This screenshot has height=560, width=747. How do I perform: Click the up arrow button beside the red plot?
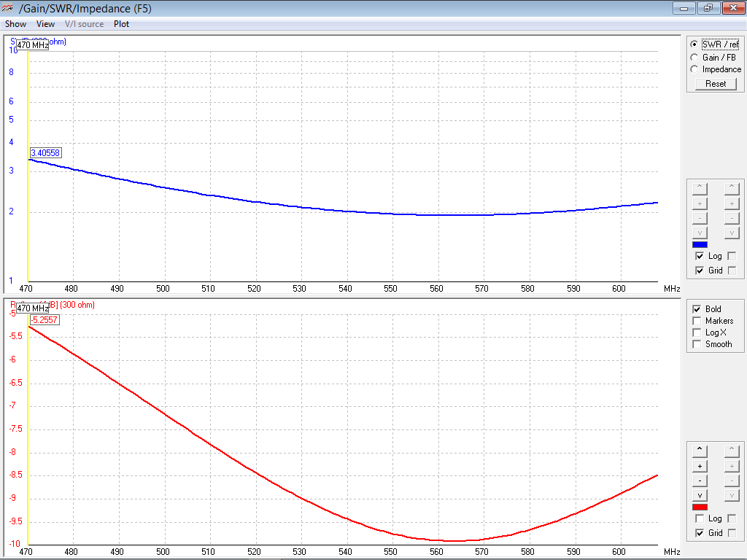[700, 450]
